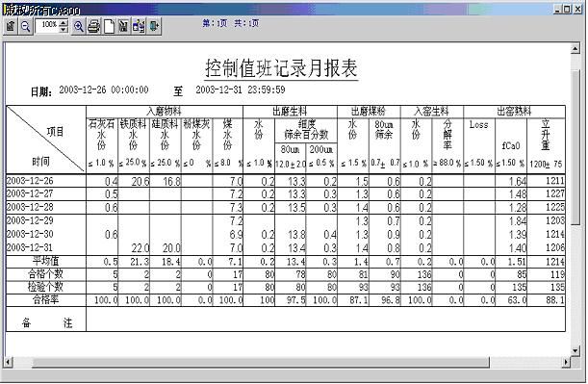This screenshot has height=384, width=588.
Task: Increase zoom percentage with up stepper arrow
Action: coord(64,23)
